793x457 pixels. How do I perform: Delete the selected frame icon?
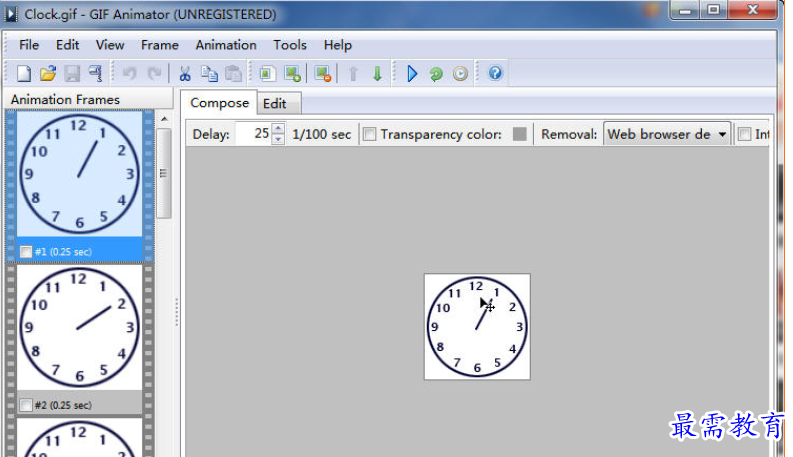click(x=323, y=74)
